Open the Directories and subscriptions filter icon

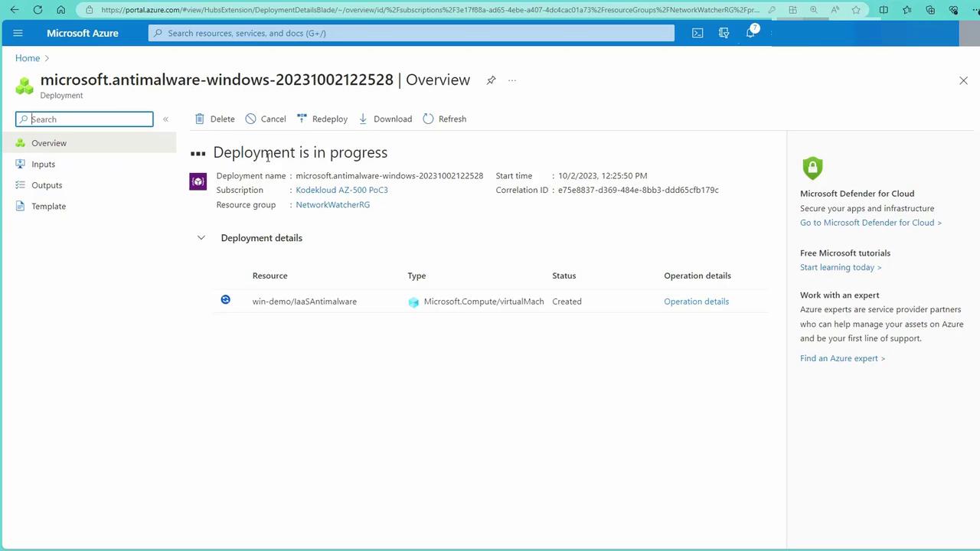pos(724,33)
